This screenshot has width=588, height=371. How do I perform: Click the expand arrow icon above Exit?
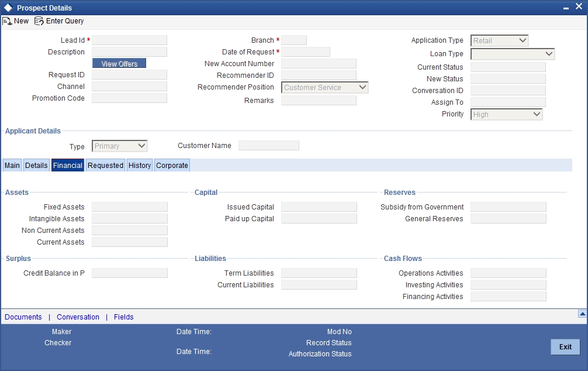[582, 314]
